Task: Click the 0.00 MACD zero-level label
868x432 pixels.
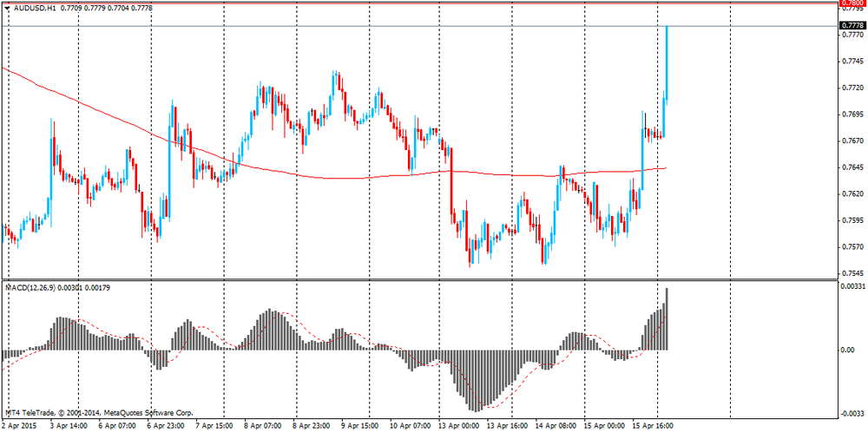Action: click(x=849, y=350)
